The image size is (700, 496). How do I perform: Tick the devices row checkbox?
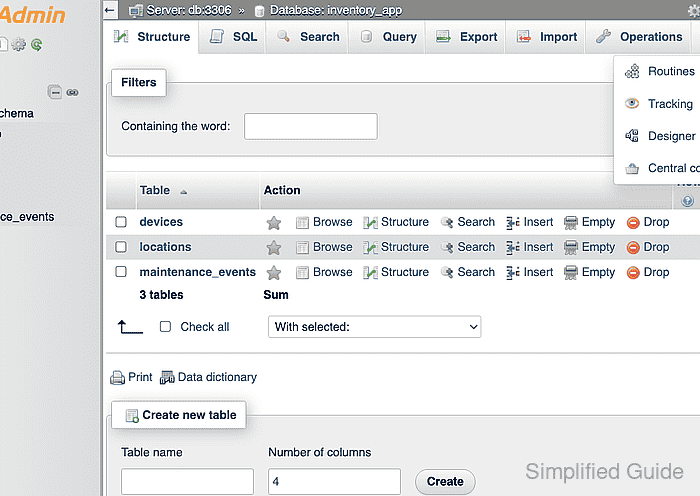121,222
